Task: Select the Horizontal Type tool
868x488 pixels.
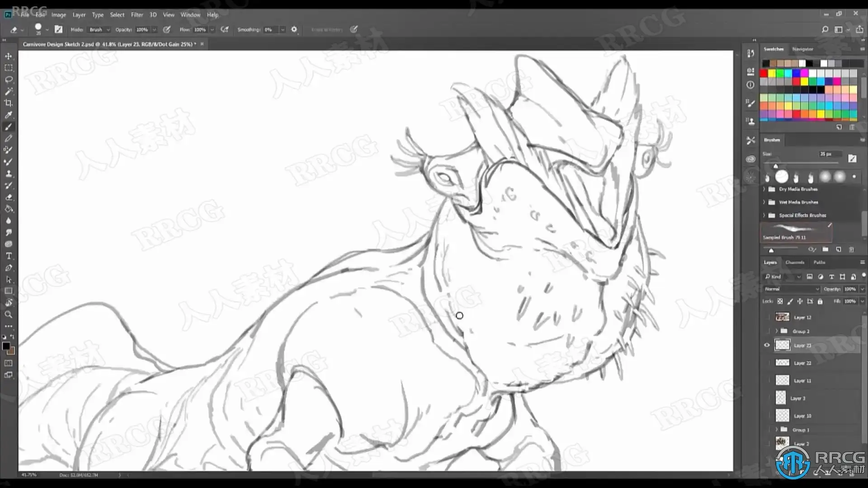Action: tap(9, 256)
